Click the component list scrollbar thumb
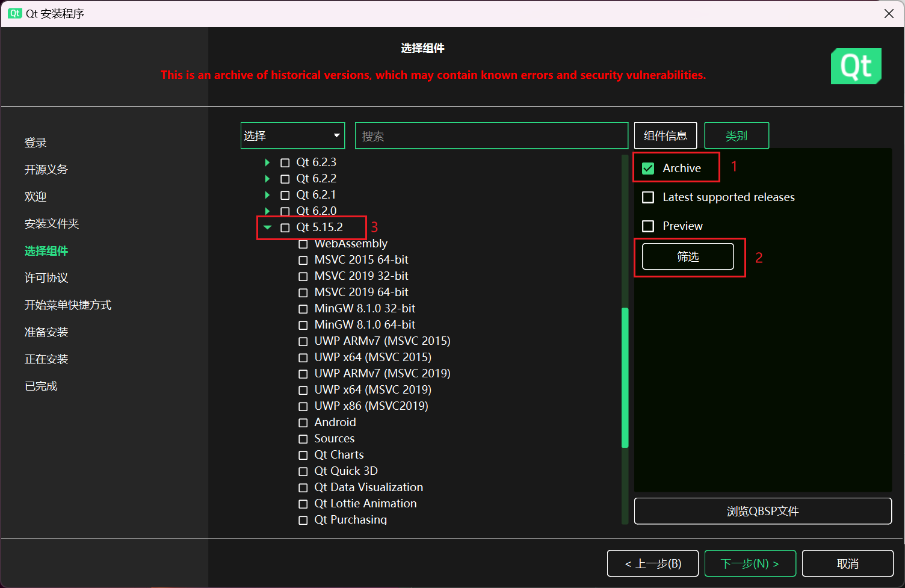This screenshot has width=905, height=588. coord(625,378)
